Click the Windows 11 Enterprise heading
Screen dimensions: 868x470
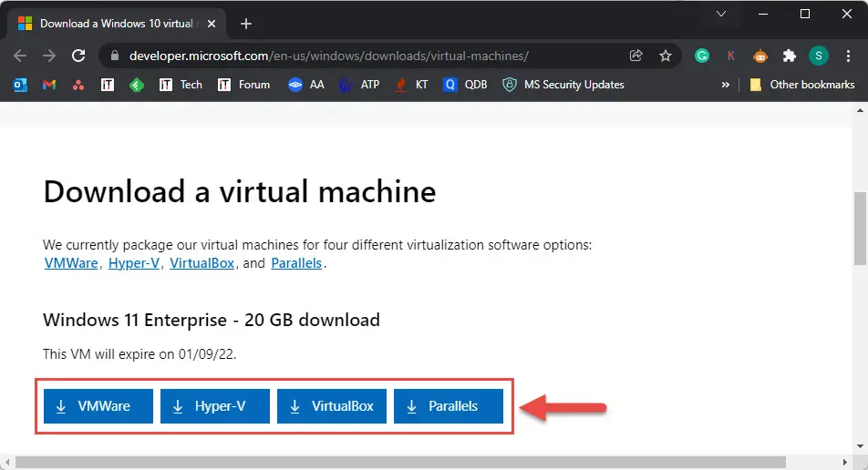click(212, 320)
